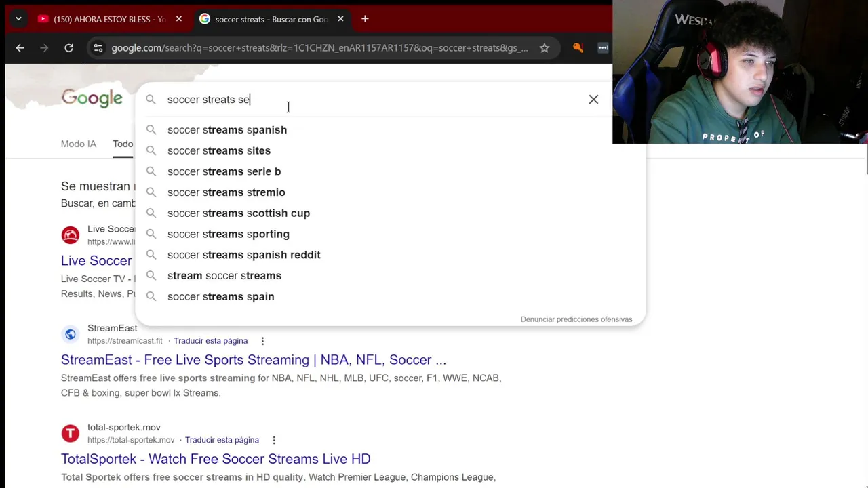Reload the current page
868x488 pixels.
pos(68,48)
